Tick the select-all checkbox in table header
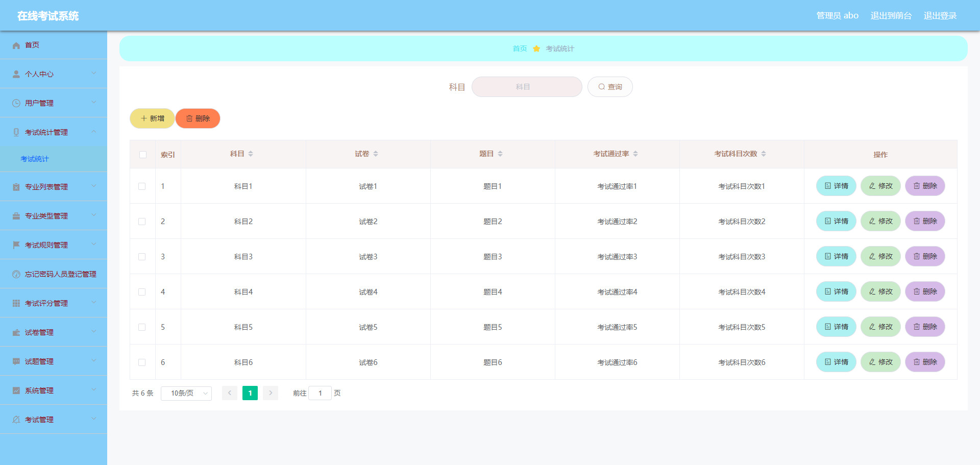Viewport: 980px width, 465px height. 143,155
